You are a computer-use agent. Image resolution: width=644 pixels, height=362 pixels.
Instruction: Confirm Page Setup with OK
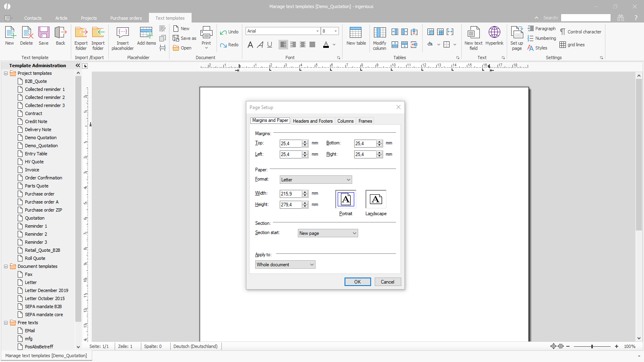(x=357, y=282)
